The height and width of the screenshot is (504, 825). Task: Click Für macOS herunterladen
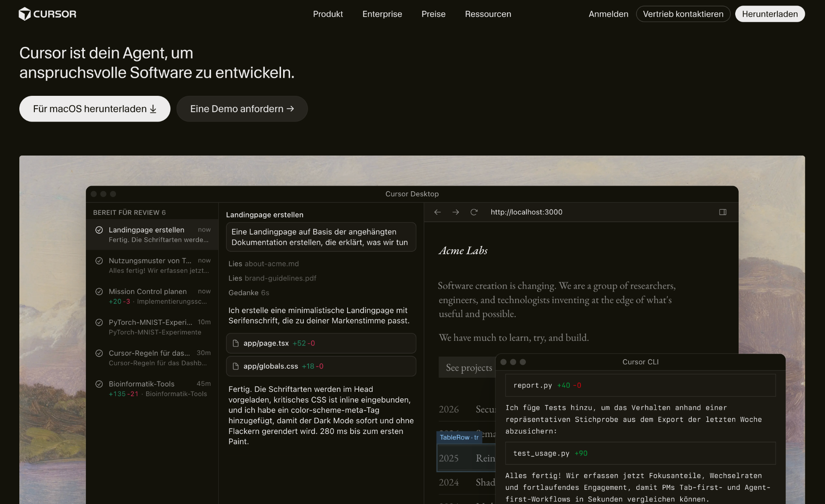pyautogui.click(x=95, y=109)
